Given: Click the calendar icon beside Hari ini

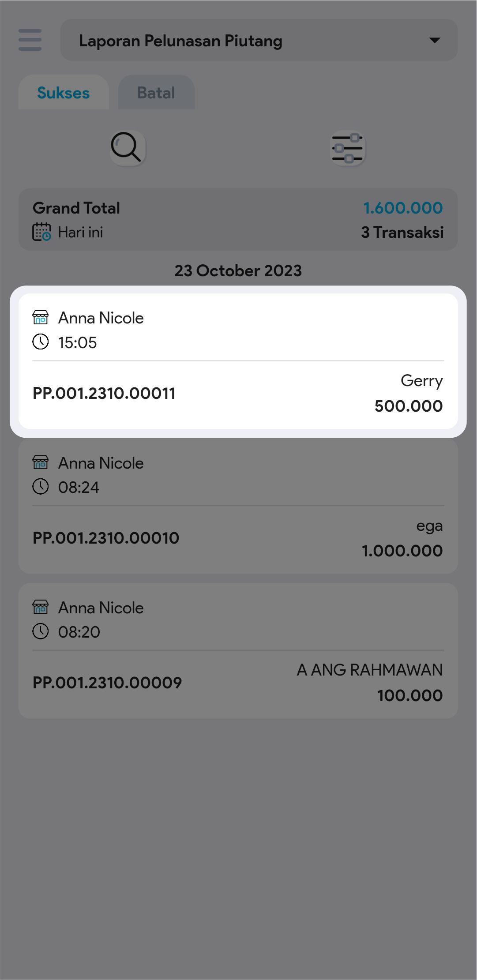Looking at the screenshot, I should [41, 232].
